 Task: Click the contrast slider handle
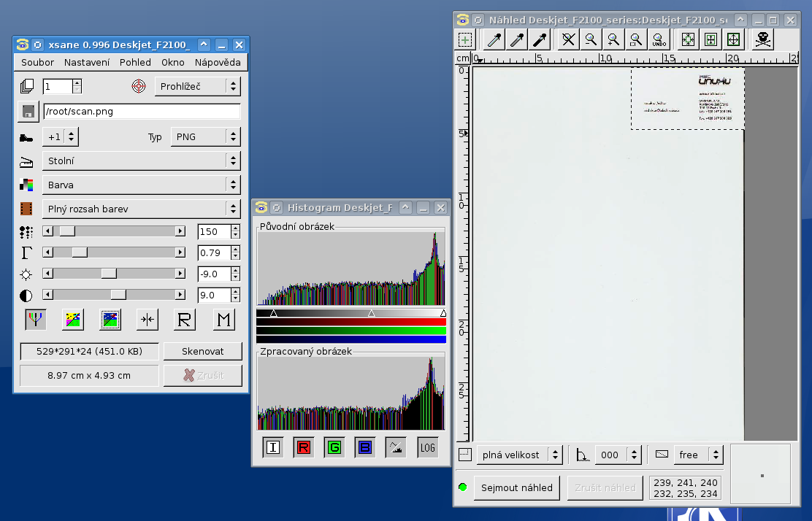[x=118, y=295]
